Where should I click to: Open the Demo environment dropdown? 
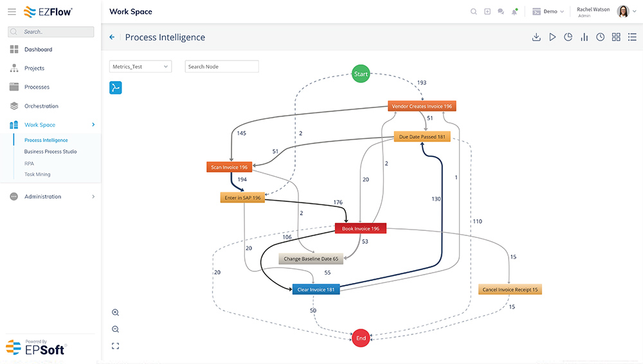click(x=548, y=12)
